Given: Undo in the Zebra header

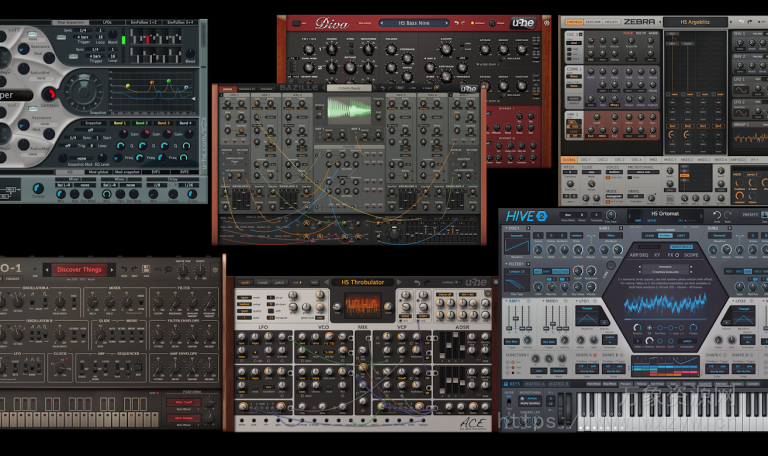Looking at the screenshot, I should [x=741, y=22].
